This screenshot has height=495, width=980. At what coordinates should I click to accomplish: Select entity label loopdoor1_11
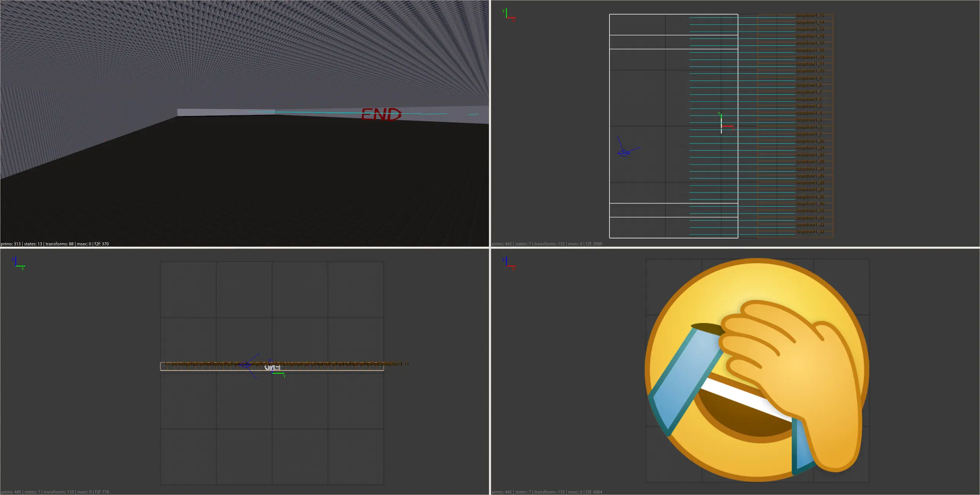pyautogui.click(x=810, y=64)
